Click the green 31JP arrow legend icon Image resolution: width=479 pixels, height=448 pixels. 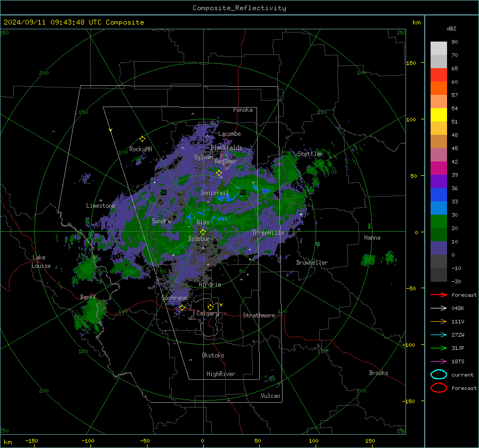pyautogui.click(x=439, y=348)
